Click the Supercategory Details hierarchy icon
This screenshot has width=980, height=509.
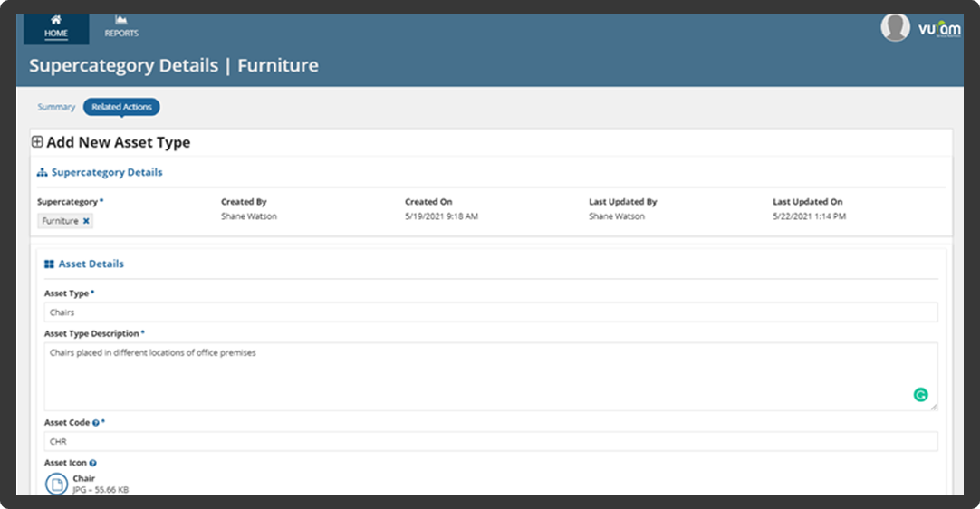pos(42,173)
